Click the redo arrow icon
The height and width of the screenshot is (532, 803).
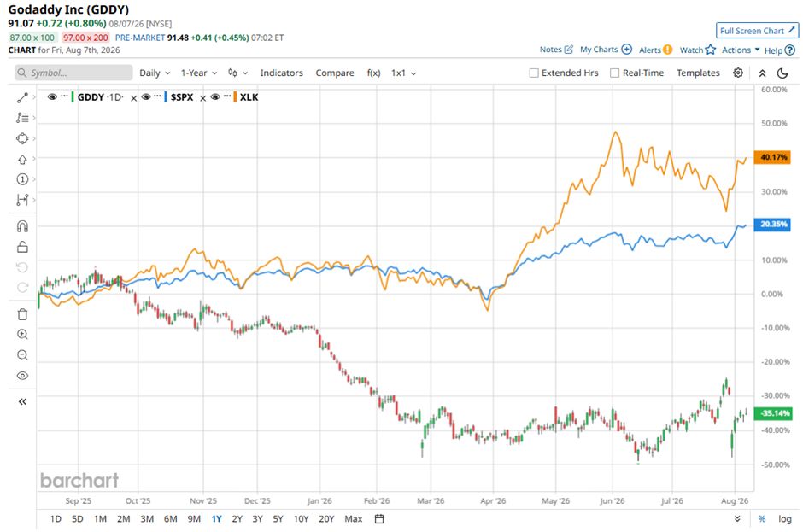22,288
